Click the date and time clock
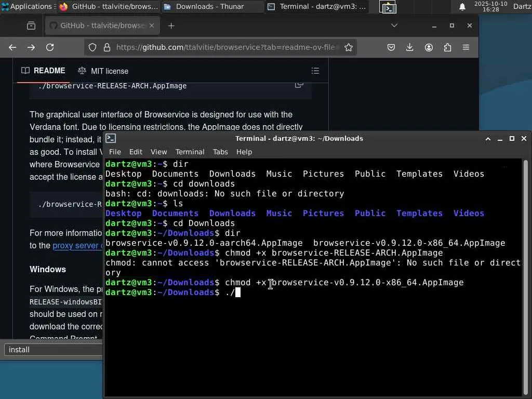This screenshot has height=399, width=532. coord(490,6)
